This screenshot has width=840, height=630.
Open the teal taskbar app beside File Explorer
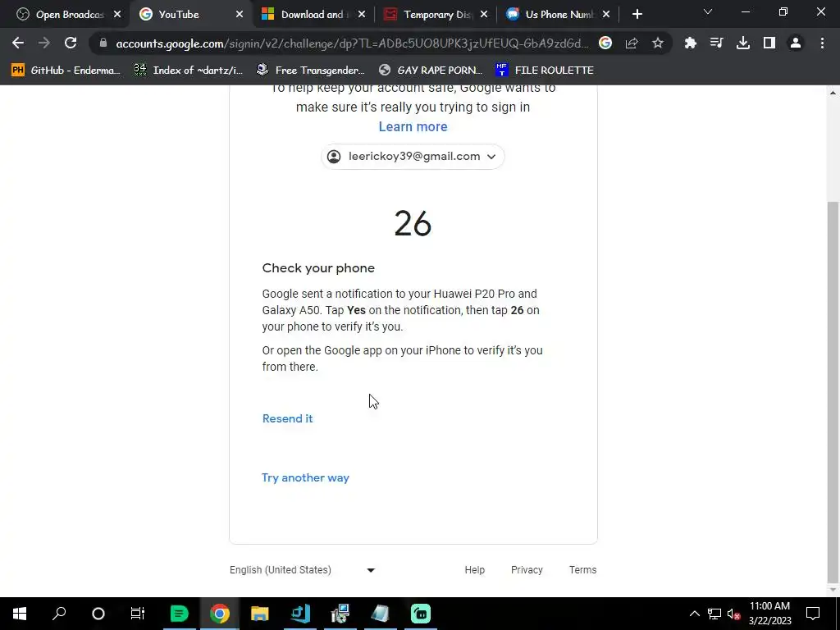(300, 614)
